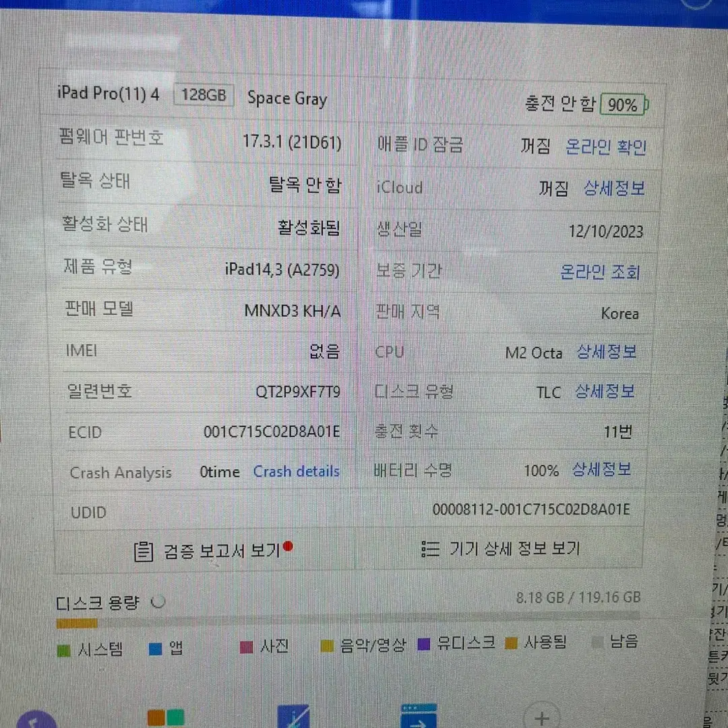Viewport: 728px width, 728px height.
Task: Click the 활성화됨 activation status value
Action: [x=309, y=228]
